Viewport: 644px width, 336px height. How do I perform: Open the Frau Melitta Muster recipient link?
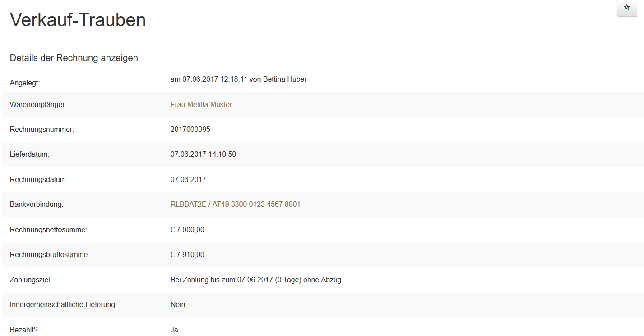tap(201, 105)
